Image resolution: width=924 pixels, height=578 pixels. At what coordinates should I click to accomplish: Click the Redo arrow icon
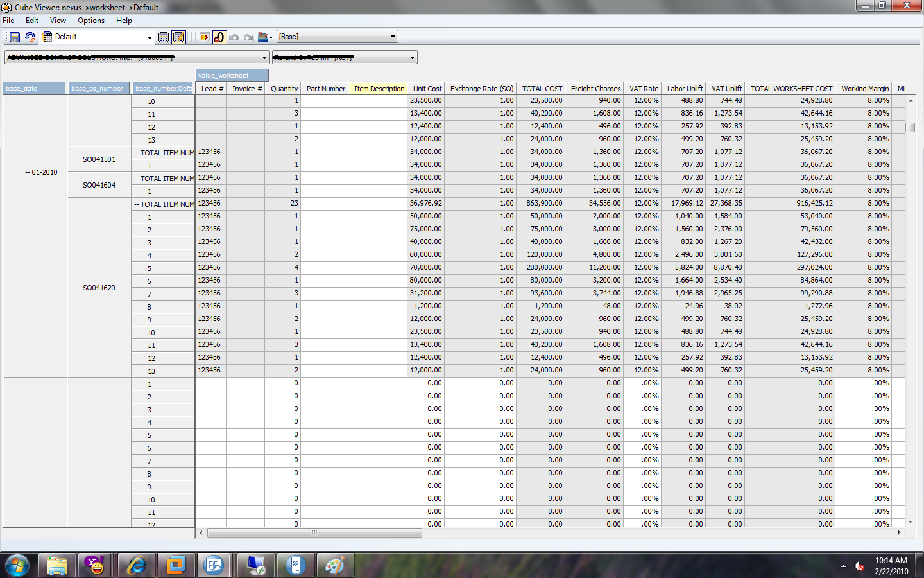(248, 37)
